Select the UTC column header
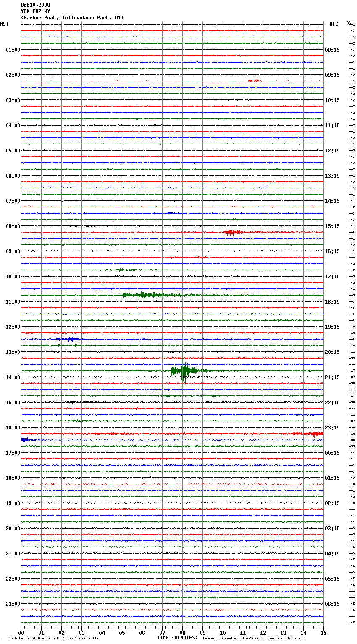Viewport: 357px width, 644px height. (333, 24)
